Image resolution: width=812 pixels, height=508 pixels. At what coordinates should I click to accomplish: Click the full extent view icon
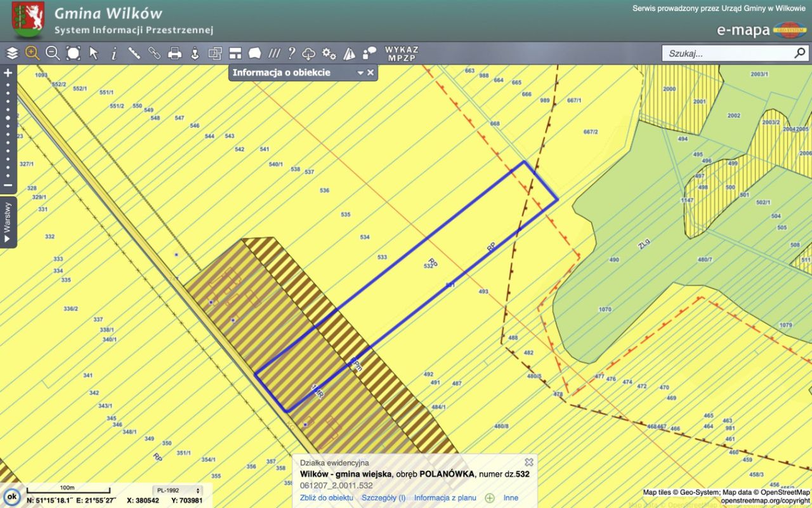coord(73,53)
